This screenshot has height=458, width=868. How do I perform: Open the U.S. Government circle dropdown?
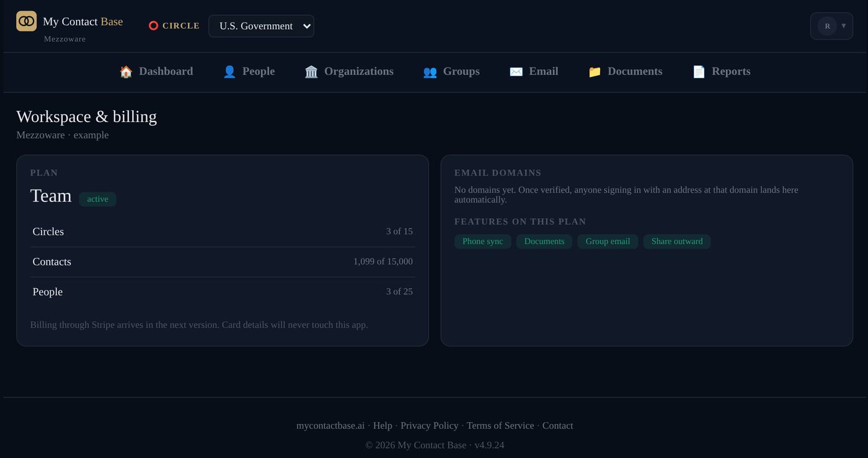(261, 26)
